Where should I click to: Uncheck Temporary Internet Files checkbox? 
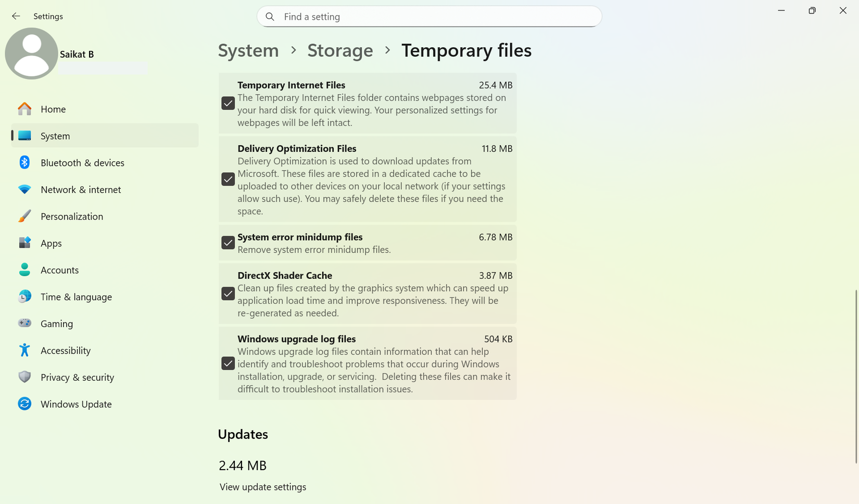pyautogui.click(x=228, y=103)
